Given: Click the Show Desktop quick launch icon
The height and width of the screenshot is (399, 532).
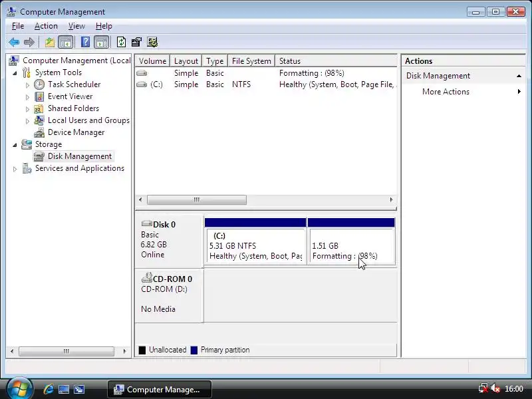Looking at the screenshot, I should (64, 389).
